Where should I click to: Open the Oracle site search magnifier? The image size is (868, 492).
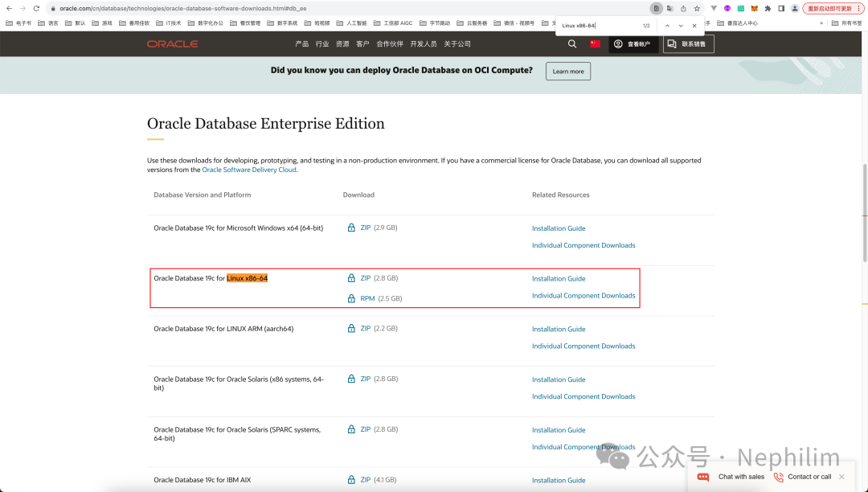(x=572, y=43)
